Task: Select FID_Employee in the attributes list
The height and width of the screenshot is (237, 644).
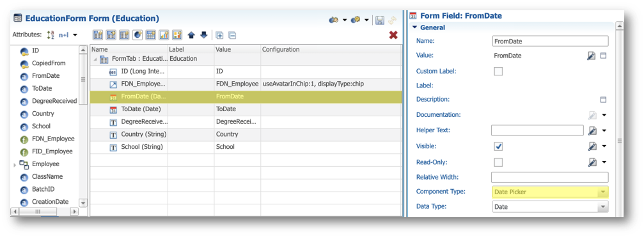Action: [52, 151]
